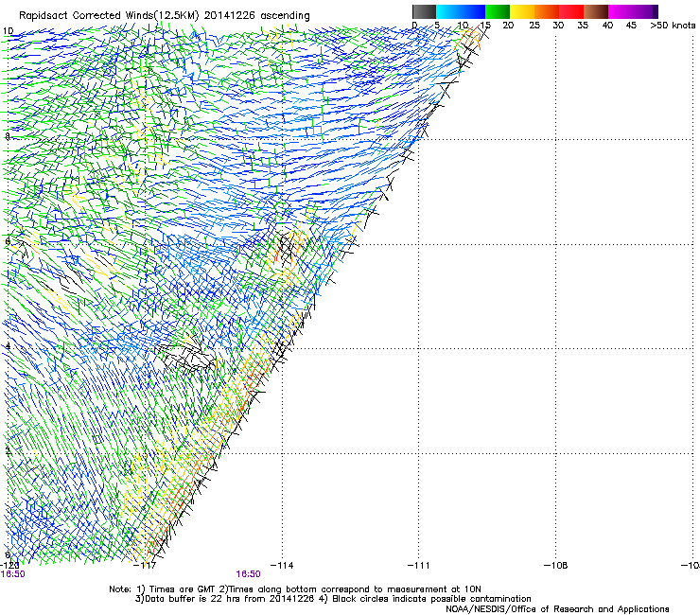This screenshot has height=615, width=700.
Task: Click the legend label '35'
Action: (x=583, y=26)
